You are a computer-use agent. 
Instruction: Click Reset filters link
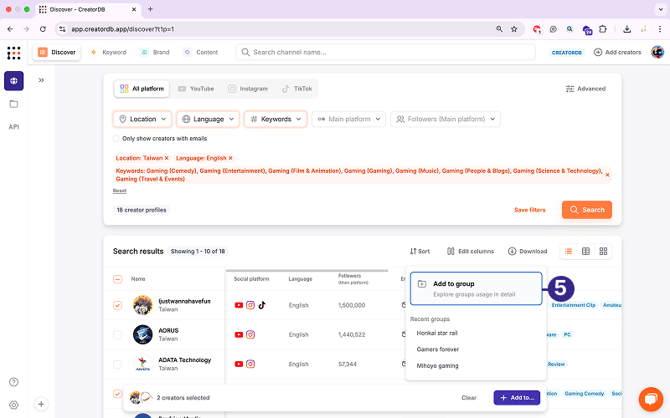point(120,191)
